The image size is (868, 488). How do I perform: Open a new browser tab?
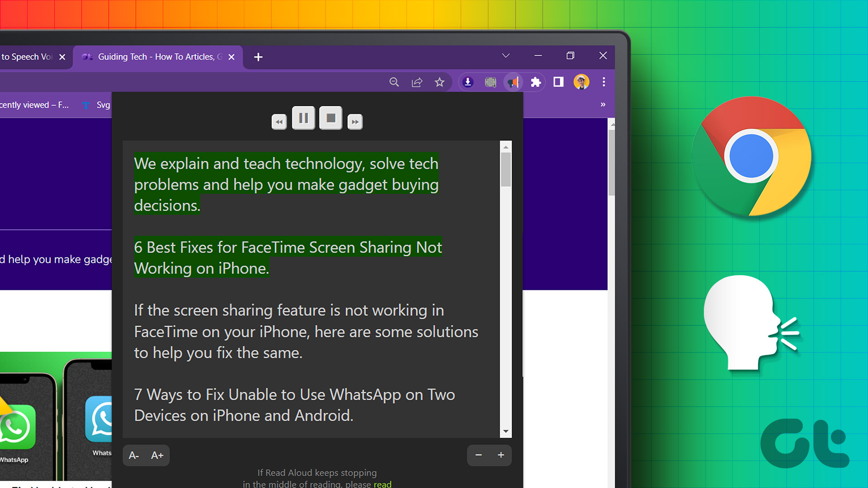258,57
